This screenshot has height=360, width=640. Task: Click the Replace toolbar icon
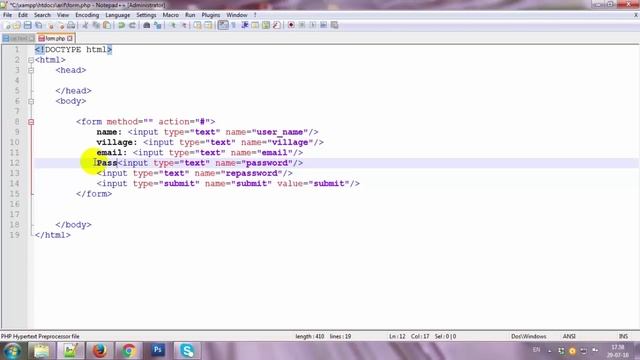pos(158,25)
